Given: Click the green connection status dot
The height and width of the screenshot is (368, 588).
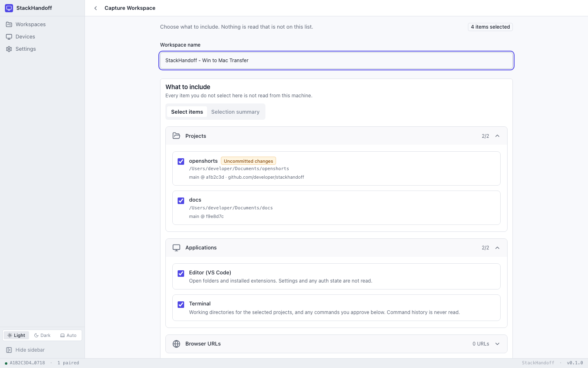Looking at the screenshot, I should click(6, 363).
